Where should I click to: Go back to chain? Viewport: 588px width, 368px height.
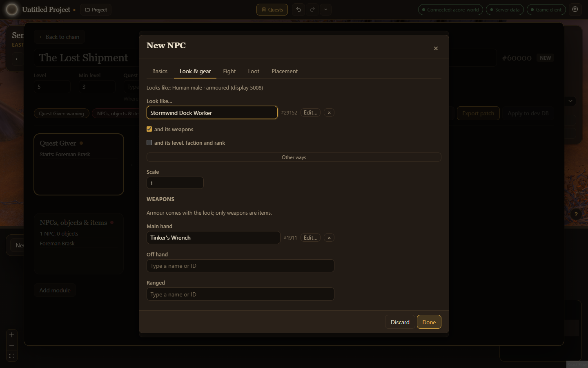click(x=59, y=37)
